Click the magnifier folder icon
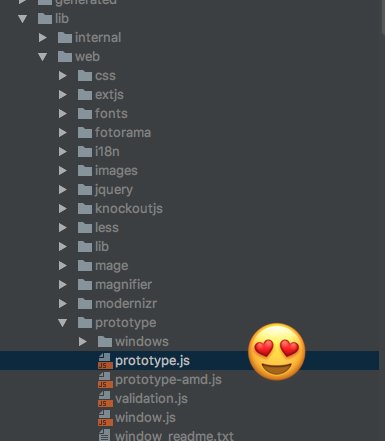Viewport: 385px width, 441px height. (x=85, y=284)
